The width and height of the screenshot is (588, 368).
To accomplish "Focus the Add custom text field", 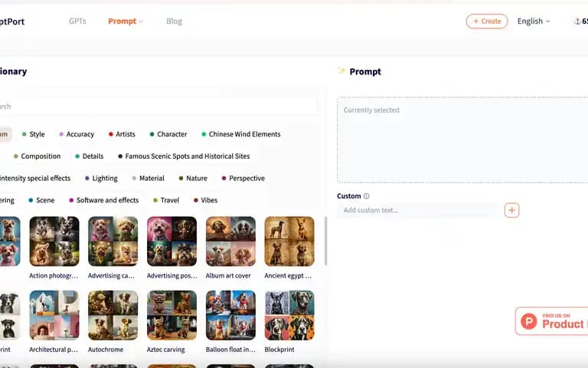I will click(x=418, y=210).
